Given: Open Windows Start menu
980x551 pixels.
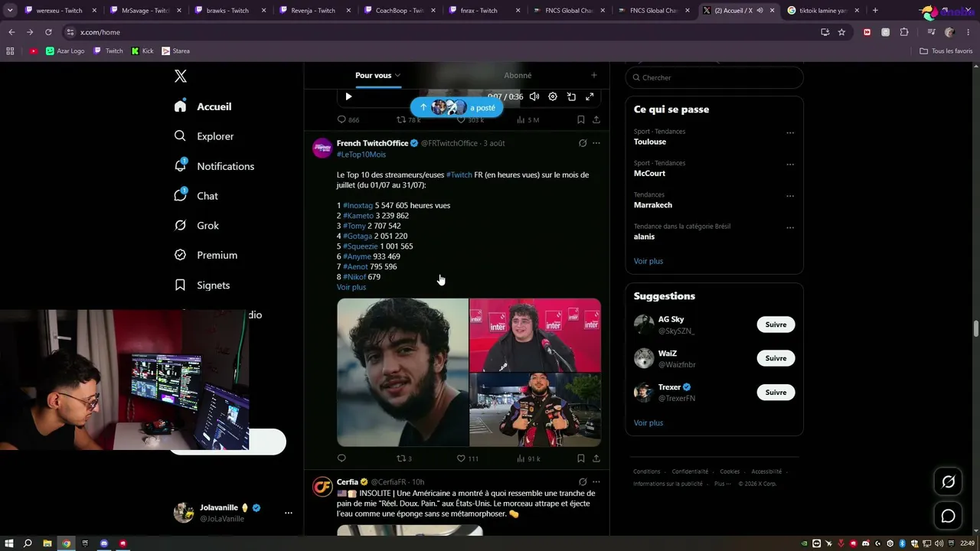Looking at the screenshot, I should 9,543.
